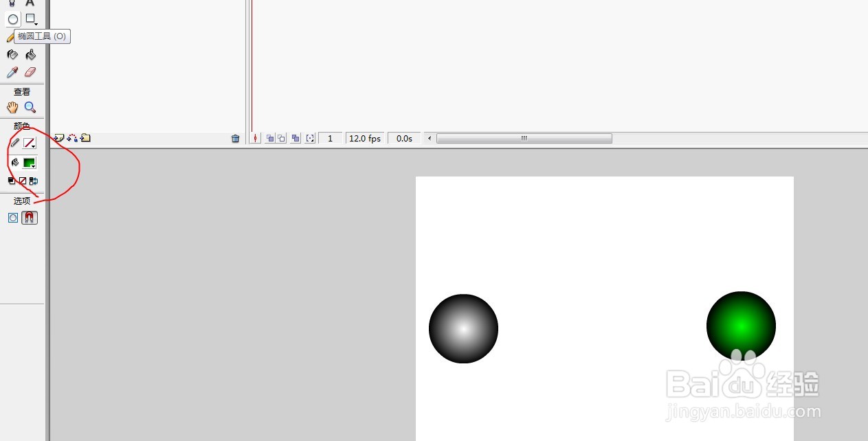Open the stroke color swatch
The width and height of the screenshot is (868, 441).
click(30, 143)
